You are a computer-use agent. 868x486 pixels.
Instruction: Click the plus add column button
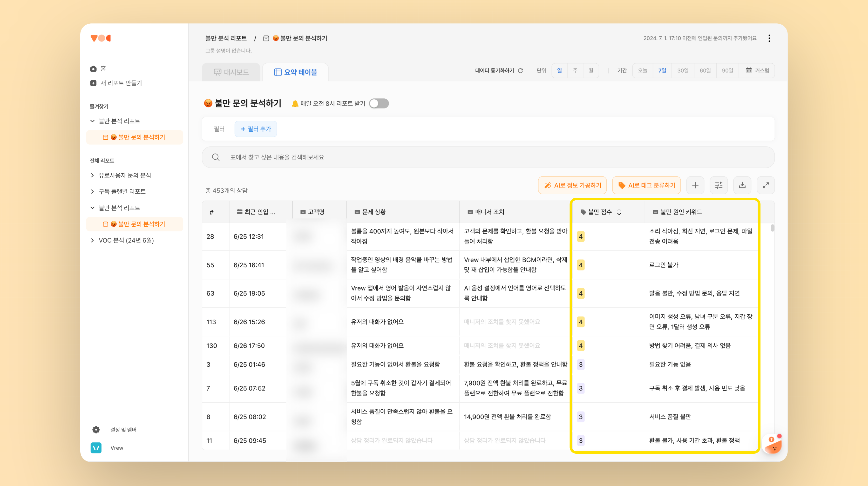click(695, 185)
